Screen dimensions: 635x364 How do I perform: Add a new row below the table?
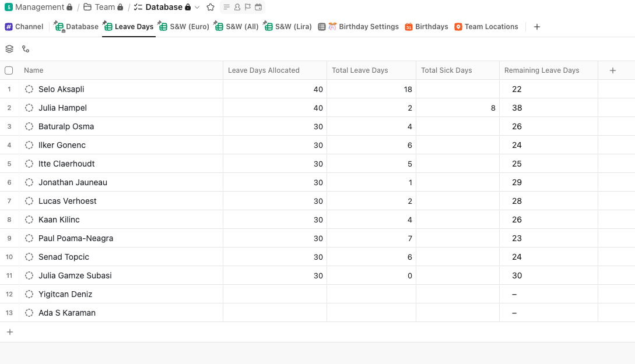click(x=9, y=332)
